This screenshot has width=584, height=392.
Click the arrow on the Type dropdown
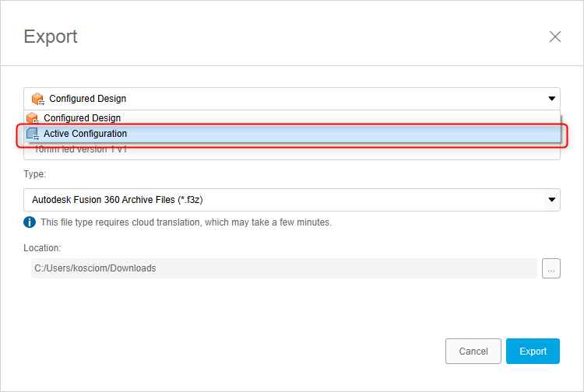(552, 199)
